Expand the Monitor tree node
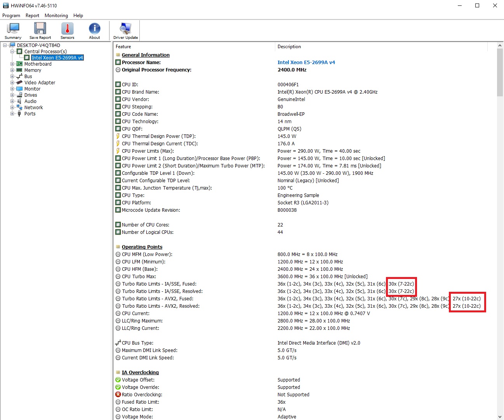This screenshot has height=420, width=504. point(12,89)
